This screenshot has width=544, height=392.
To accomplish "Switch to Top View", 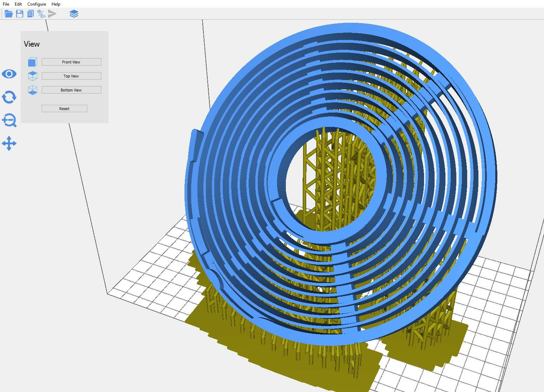I will 72,76.
